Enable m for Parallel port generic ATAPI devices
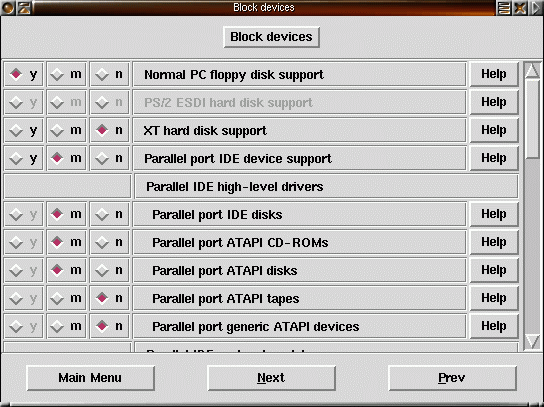Screen dimensions: 544x407 click(66, 327)
